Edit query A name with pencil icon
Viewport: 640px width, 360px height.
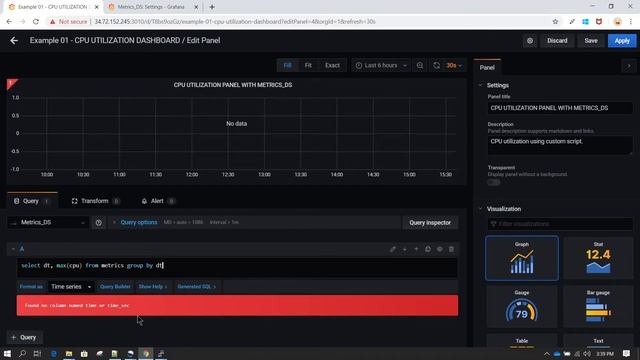point(393,249)
